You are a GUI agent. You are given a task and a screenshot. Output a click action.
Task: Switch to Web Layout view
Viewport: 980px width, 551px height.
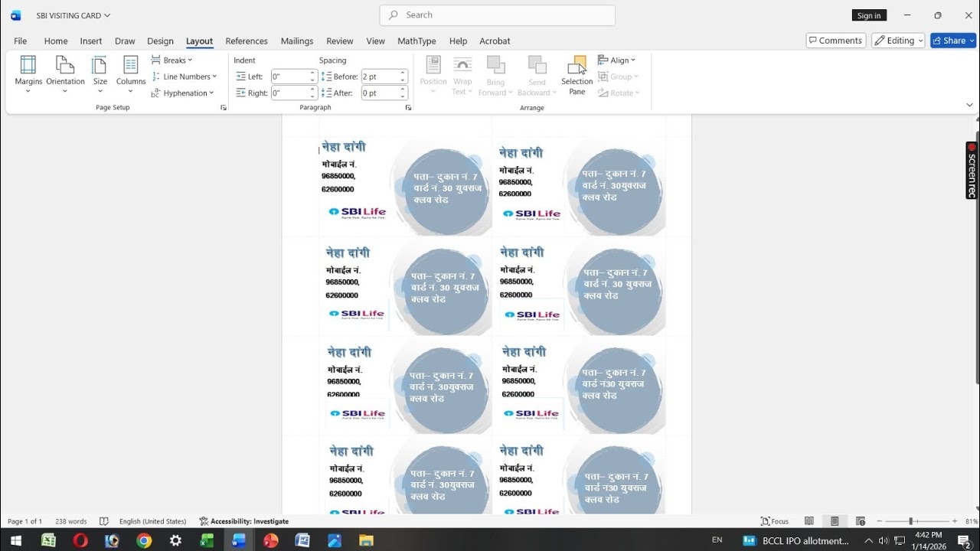[861, 521]
